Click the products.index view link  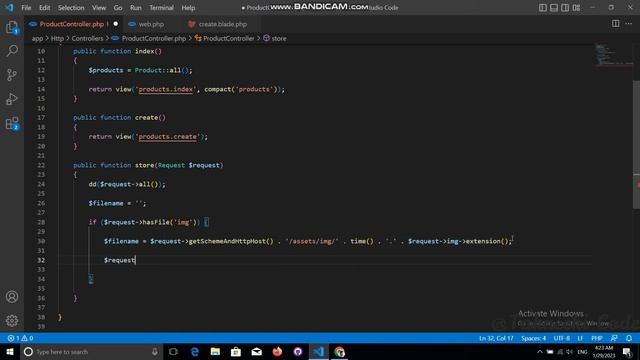coord(165,89)
